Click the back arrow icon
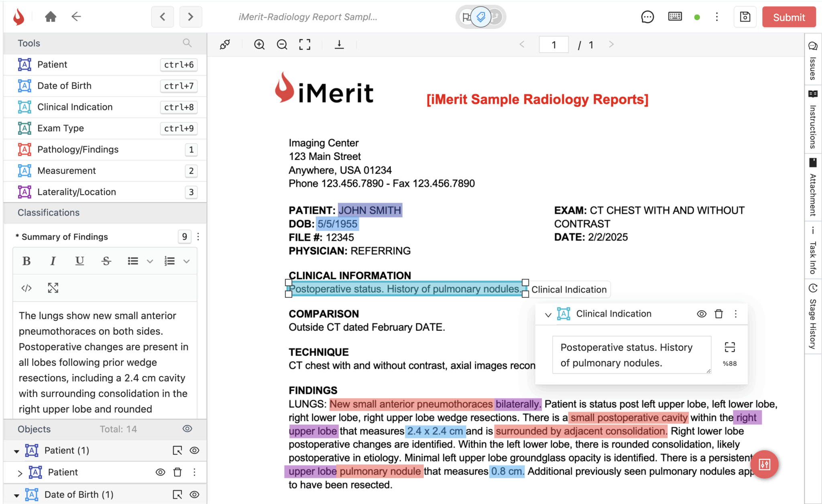 pos(76,16)
